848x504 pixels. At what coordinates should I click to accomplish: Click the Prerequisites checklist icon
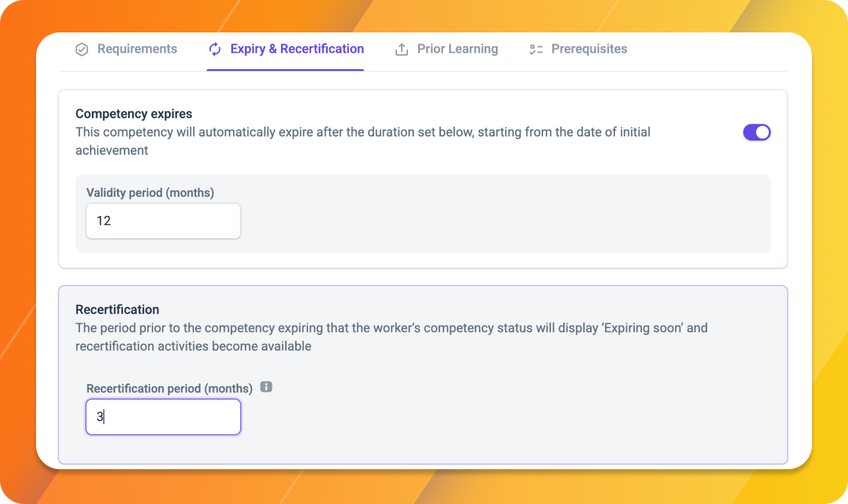[x=536, y=50]
